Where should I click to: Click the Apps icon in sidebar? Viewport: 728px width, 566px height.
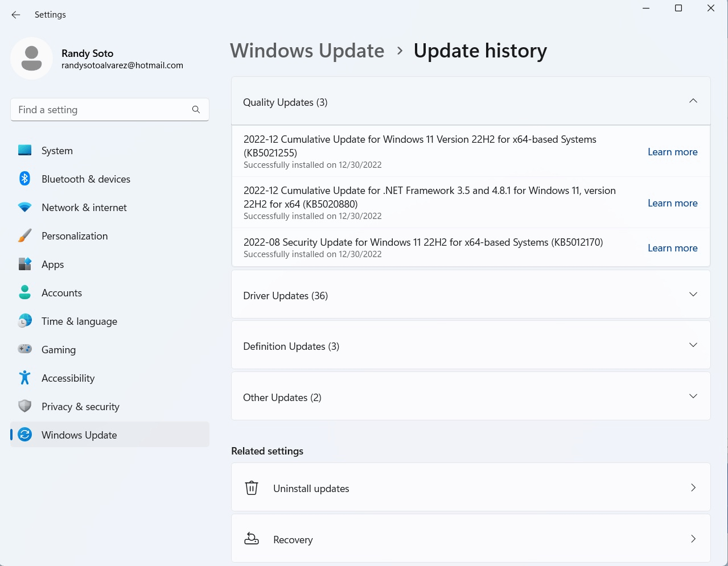pyautogui.click(x=25, y=264)
